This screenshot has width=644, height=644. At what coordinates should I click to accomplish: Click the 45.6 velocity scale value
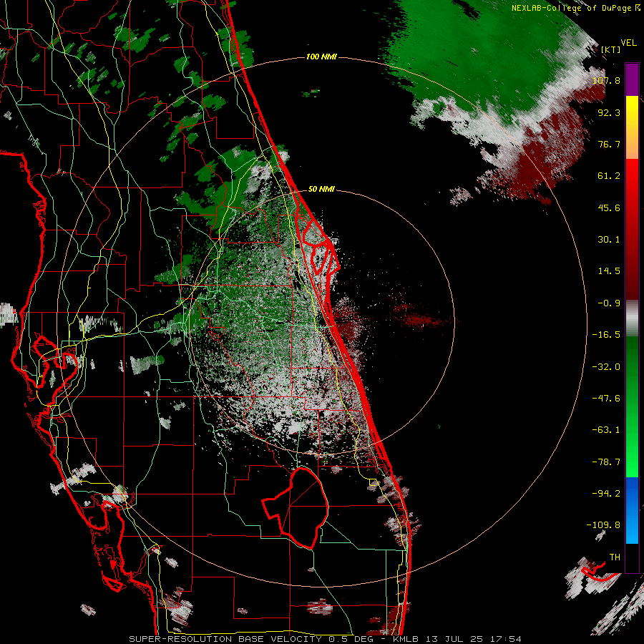click(609, 208)
